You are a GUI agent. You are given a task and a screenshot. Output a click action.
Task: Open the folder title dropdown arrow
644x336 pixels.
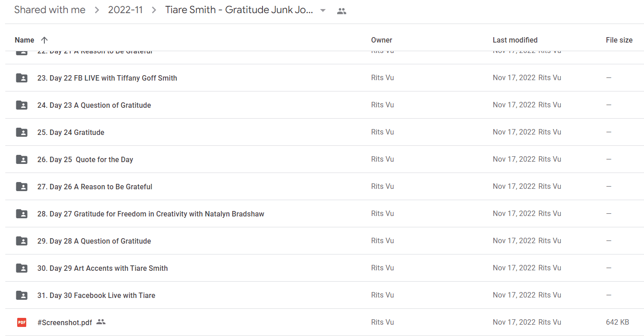click(x=323, y=11)
